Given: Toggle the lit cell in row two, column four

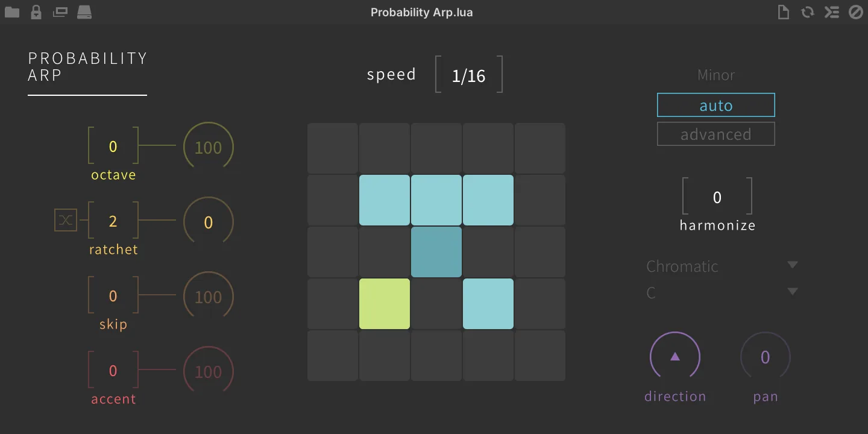Looking at the screenshot, I should 488,200.
